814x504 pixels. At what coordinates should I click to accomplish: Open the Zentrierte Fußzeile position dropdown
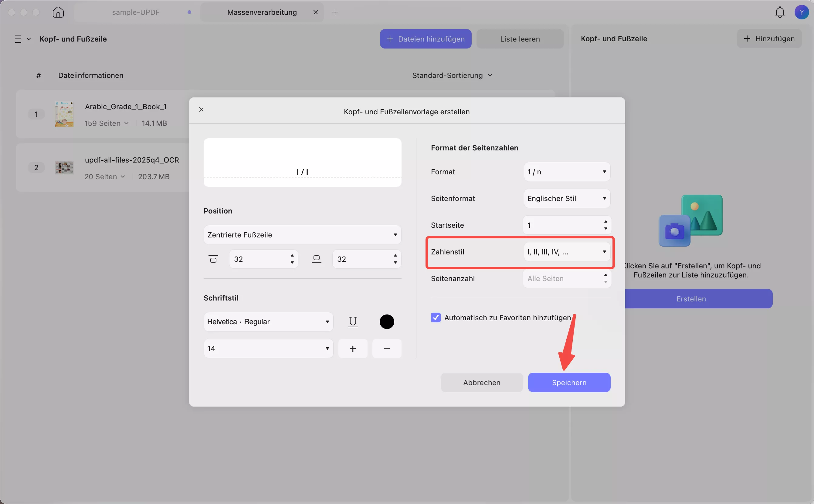[x=302, y=235]
